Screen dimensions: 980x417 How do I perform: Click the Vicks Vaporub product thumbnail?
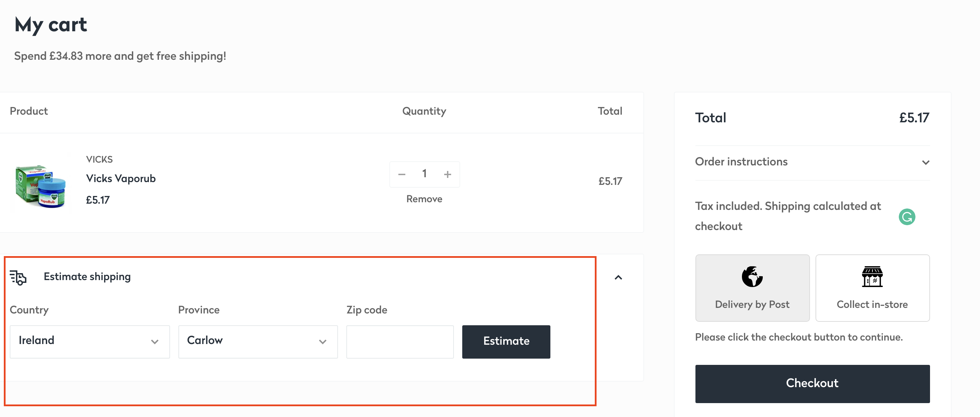41,186
